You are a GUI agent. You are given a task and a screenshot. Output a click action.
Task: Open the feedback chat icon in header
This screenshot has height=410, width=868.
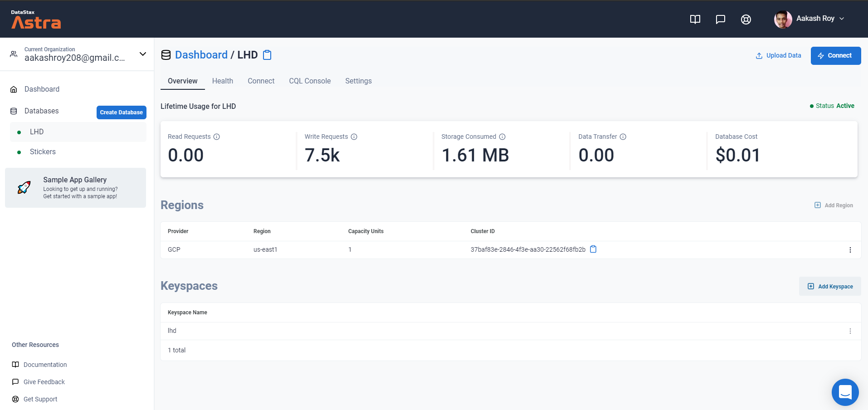click(x=721, y=19)
